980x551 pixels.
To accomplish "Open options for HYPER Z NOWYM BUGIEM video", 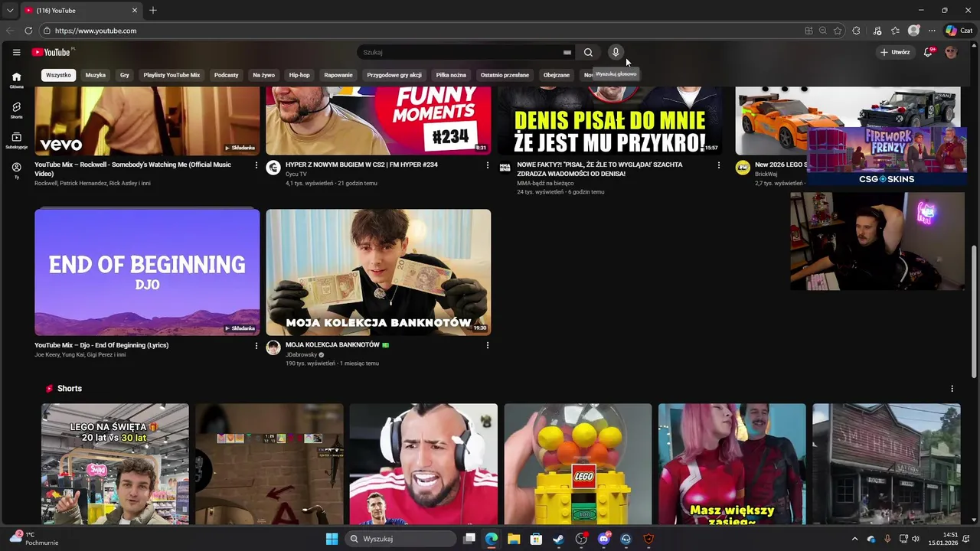I will pos(488,165).
